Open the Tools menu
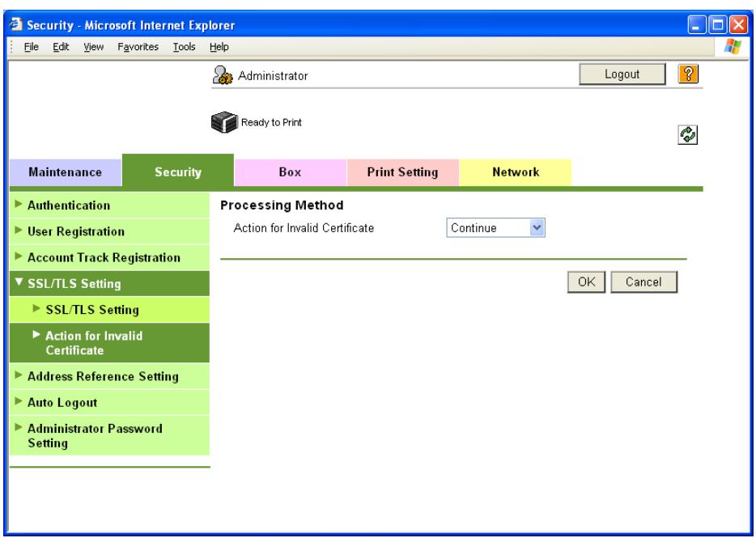The height and width of the screenshot is (538, 756). tap(185, 47)
